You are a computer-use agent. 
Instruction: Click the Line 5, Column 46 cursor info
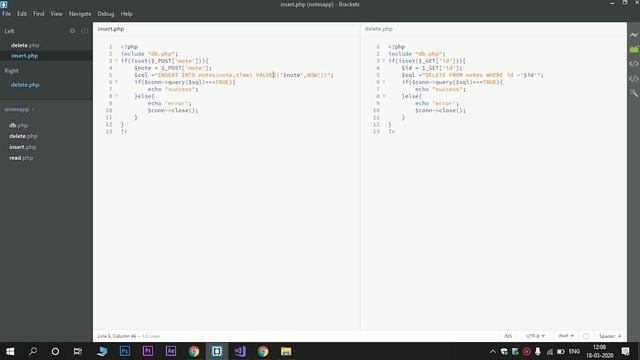[117, 336]
